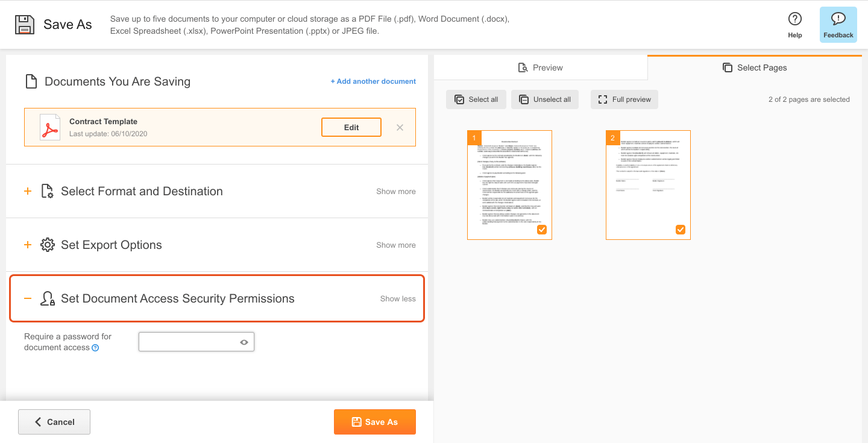Click the document password input field
The height and width of the screenshot is (443, 868).
pyautogui.click(x=197, y=342)
